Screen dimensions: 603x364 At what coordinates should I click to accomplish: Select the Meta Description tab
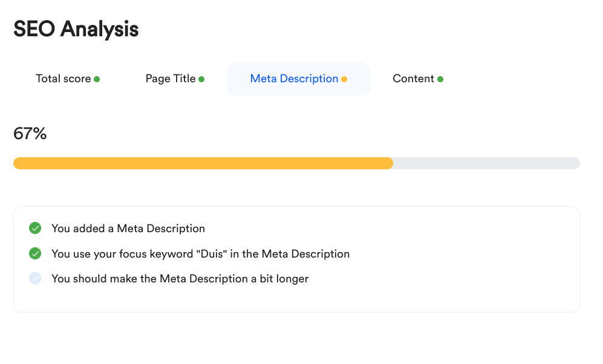[295, 79]
